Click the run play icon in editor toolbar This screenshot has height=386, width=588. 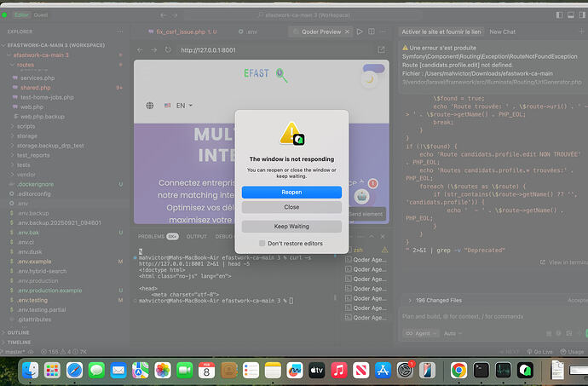point(360,32)
